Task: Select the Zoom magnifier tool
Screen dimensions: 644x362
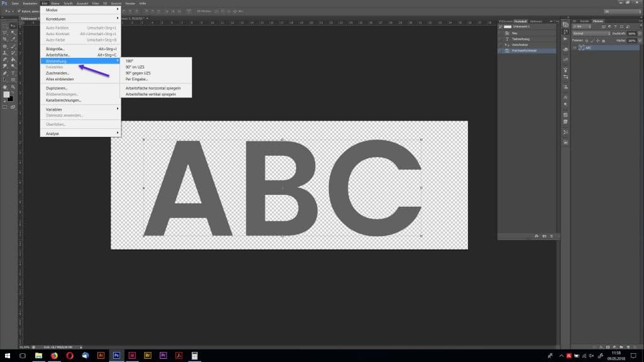Action: click(13, 87)
